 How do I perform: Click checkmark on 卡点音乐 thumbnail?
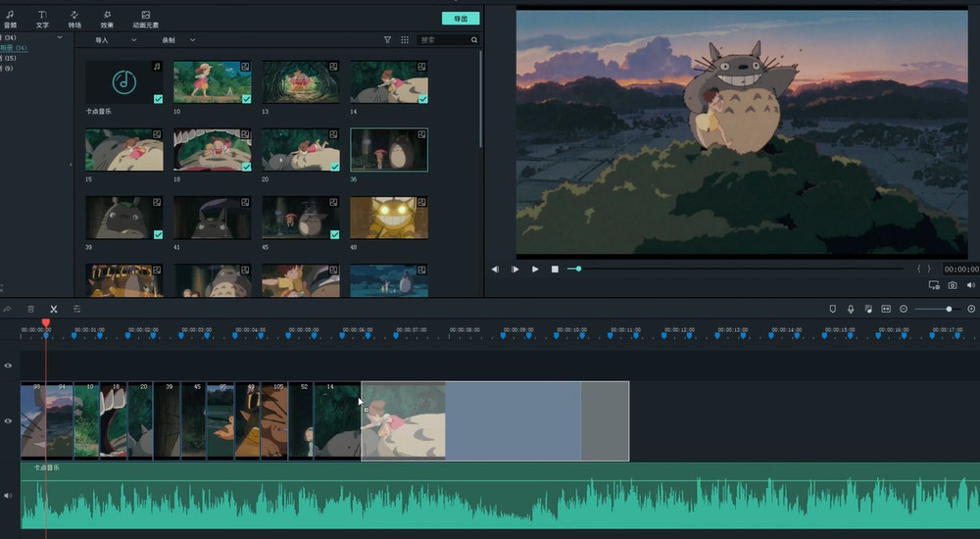[158, 99]
